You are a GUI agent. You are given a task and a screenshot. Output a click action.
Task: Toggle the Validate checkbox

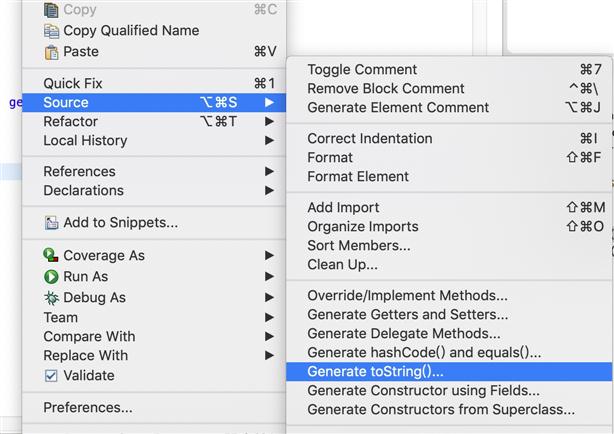click(x=51, y=376)
